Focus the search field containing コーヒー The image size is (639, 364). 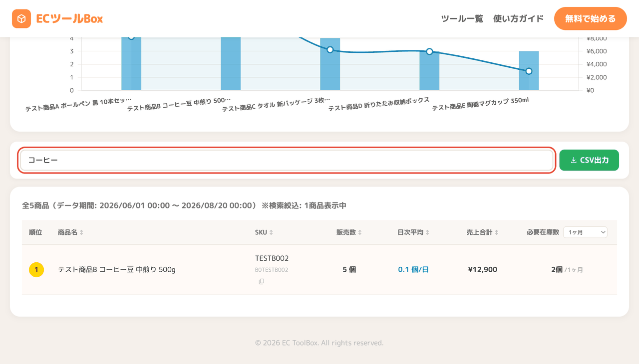[287, 160]
